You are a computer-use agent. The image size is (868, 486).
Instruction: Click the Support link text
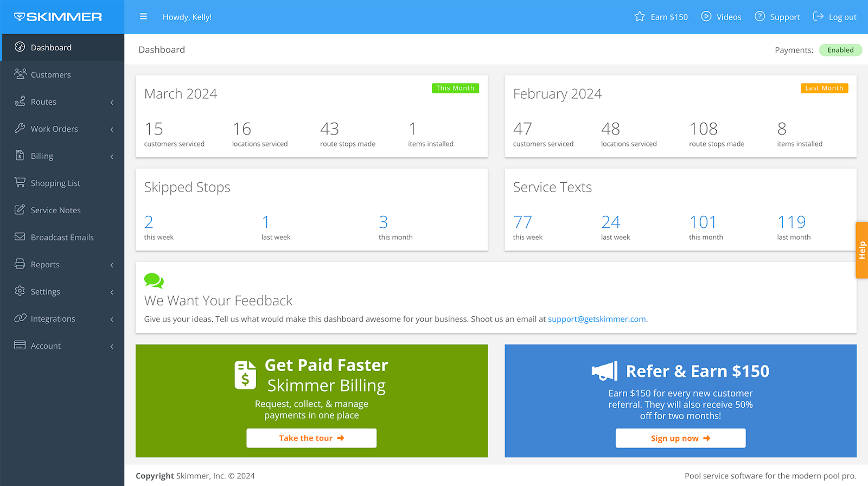point(785,17)
